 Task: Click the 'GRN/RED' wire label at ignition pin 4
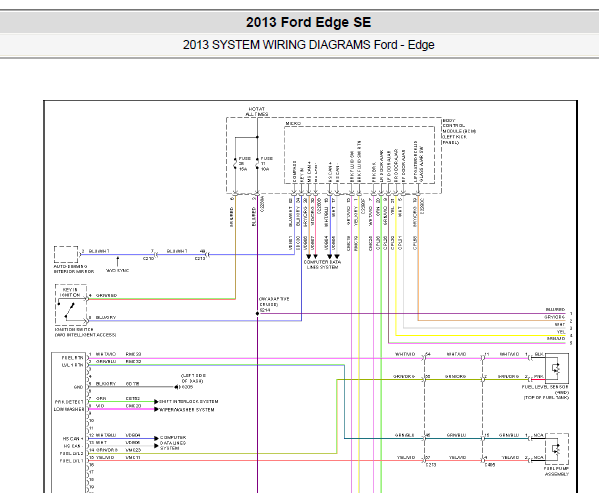click(x=106, y=295)
